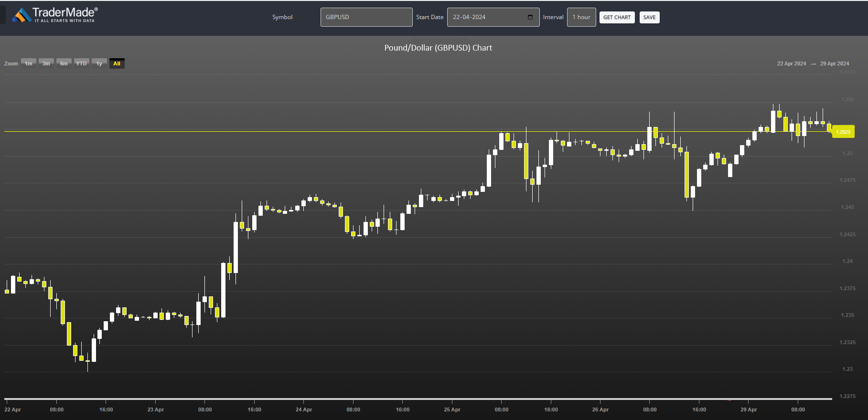
Task: Set zoom range to YTD
Action: [82, 63]
